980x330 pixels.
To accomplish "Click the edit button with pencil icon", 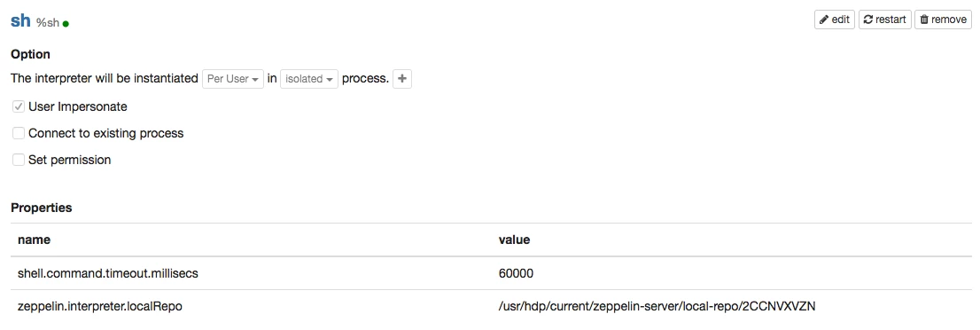I will click(x=835, y=20).
